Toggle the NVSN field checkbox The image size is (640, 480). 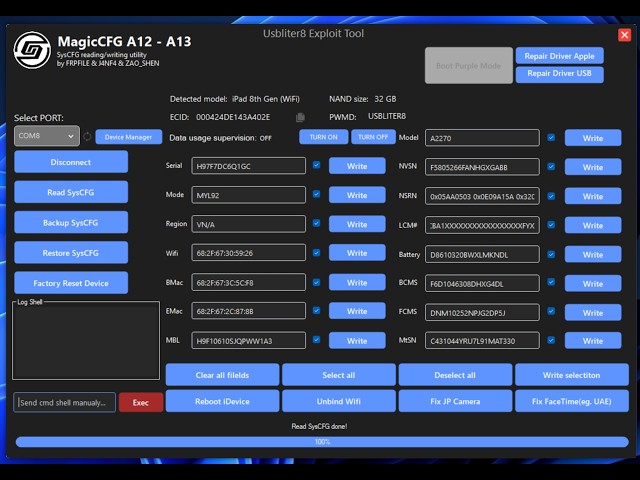(551, 167)
